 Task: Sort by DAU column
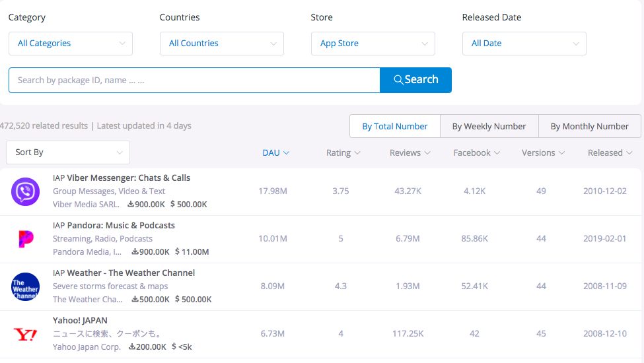tap(276, 152)
